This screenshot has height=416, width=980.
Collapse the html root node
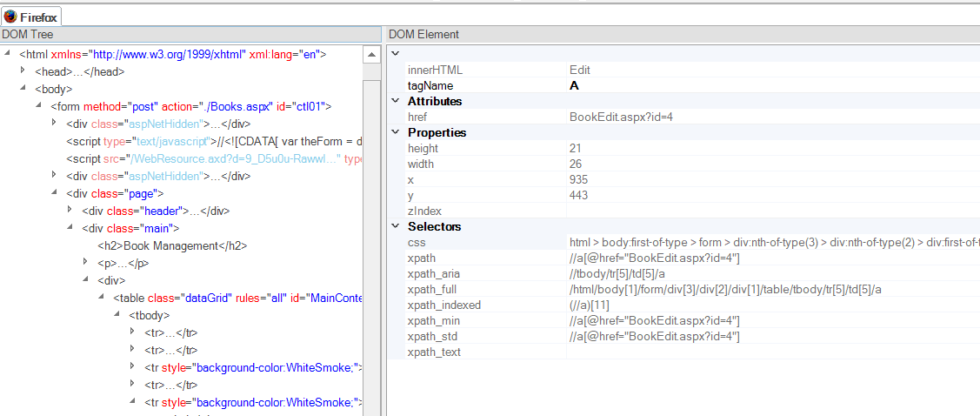7,52
